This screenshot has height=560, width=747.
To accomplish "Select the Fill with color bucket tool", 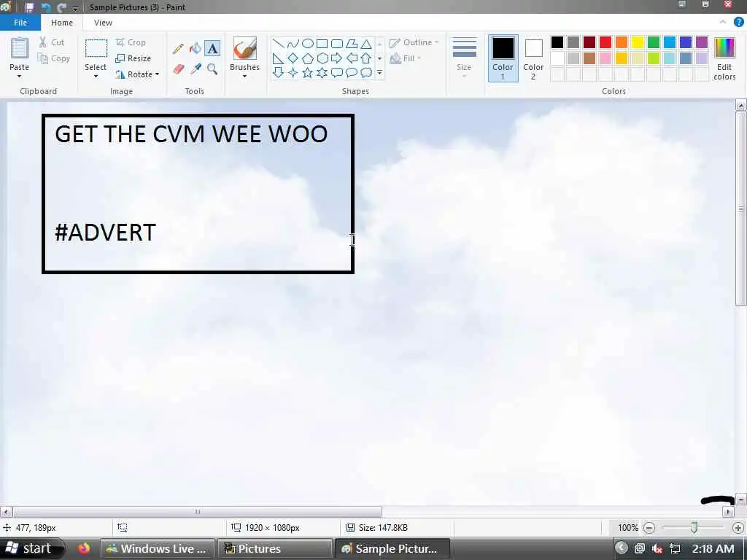I will point(196,49).
